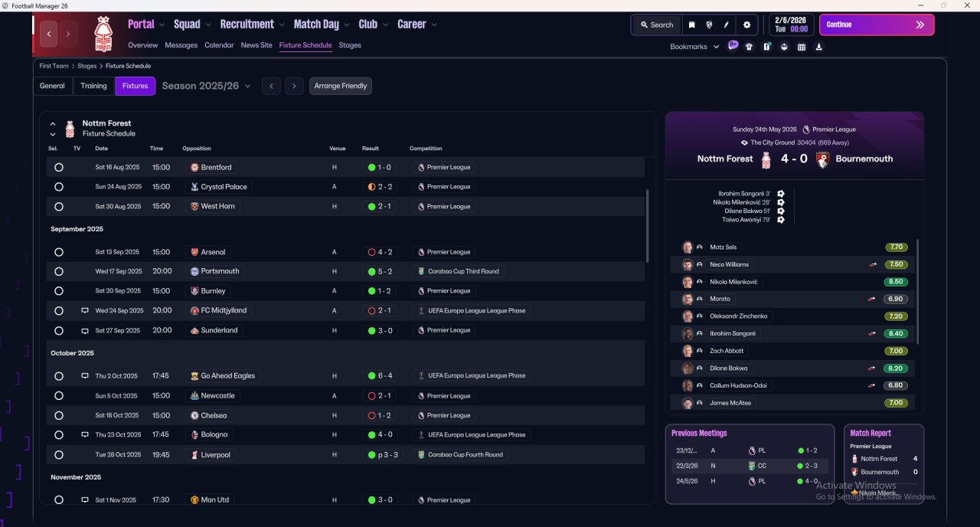Open the Overview sub-tab
The width and height of the screenshot is (980, 527).
pyautogui.click(x=142, y=45)
